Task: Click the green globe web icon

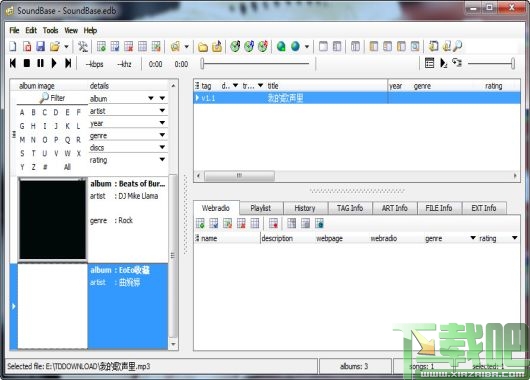Action: [281, 46]
